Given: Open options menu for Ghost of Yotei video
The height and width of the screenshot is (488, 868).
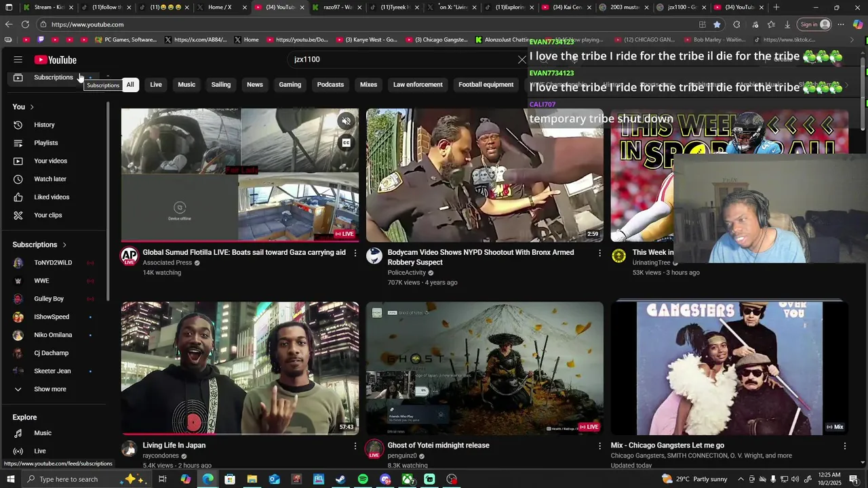Looking at the screenshot, I should pos(599,446).
